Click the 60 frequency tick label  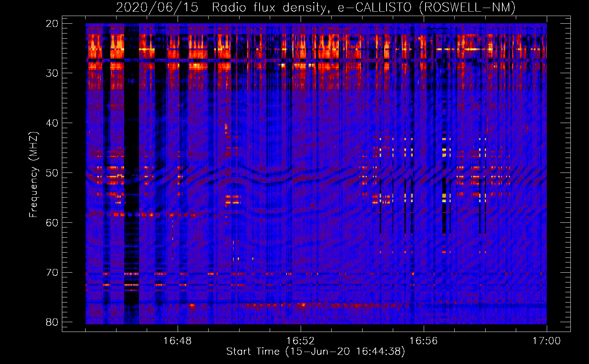coord(52,223)
